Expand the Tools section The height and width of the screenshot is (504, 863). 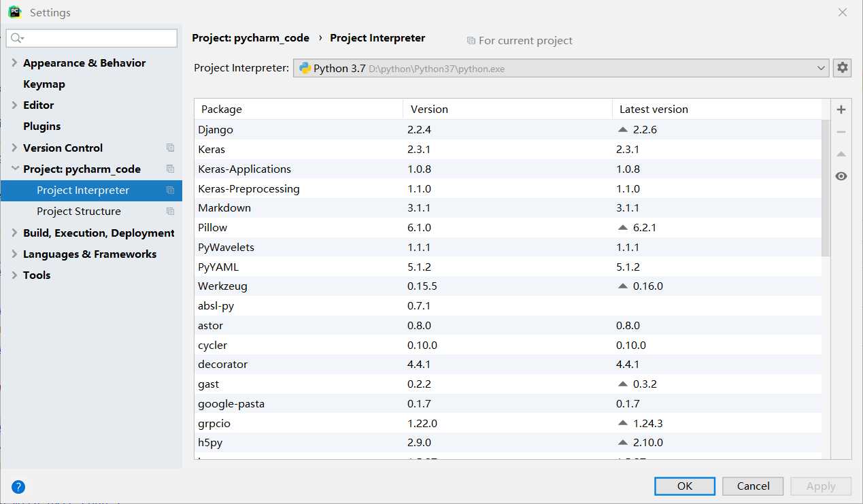pyautogui.click(x=15, y=275)
